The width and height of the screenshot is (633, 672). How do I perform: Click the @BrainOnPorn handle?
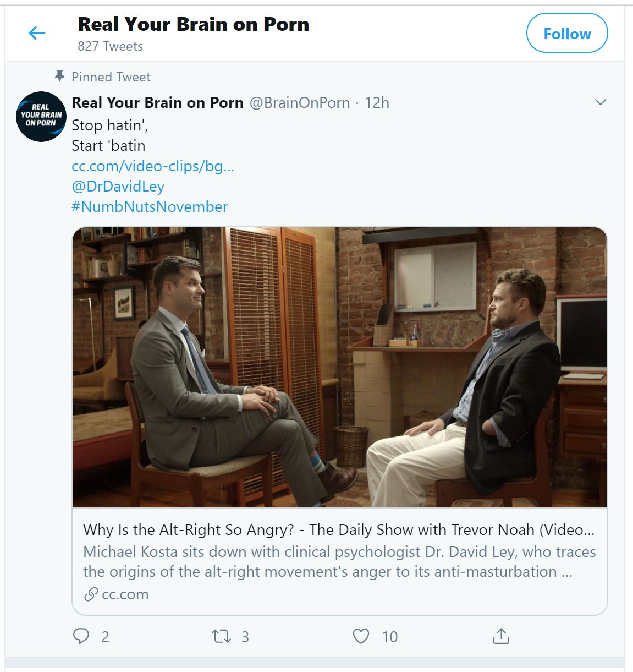[300, 103]
